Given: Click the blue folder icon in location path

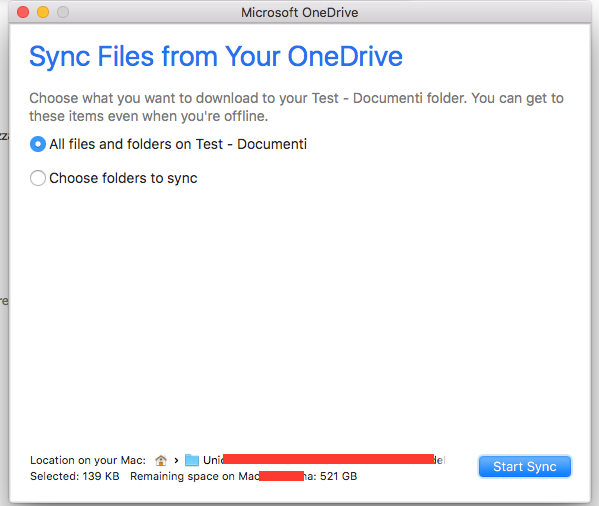Looking at the screenshot, I should click(x=192, y=460).
